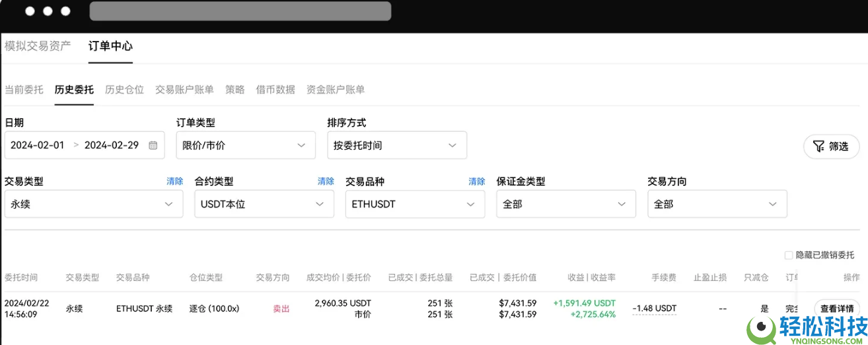Click the 逐仓 (100.0x) position cell
This screenshot has width=868, height=345.
214,308
